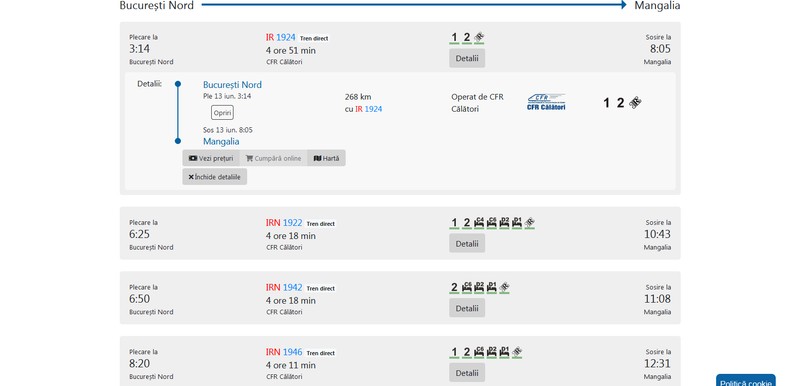Click large ticket icon in expanded details panel
The image size is (800, 386).
pyautogui.click(x=635, y=103)
